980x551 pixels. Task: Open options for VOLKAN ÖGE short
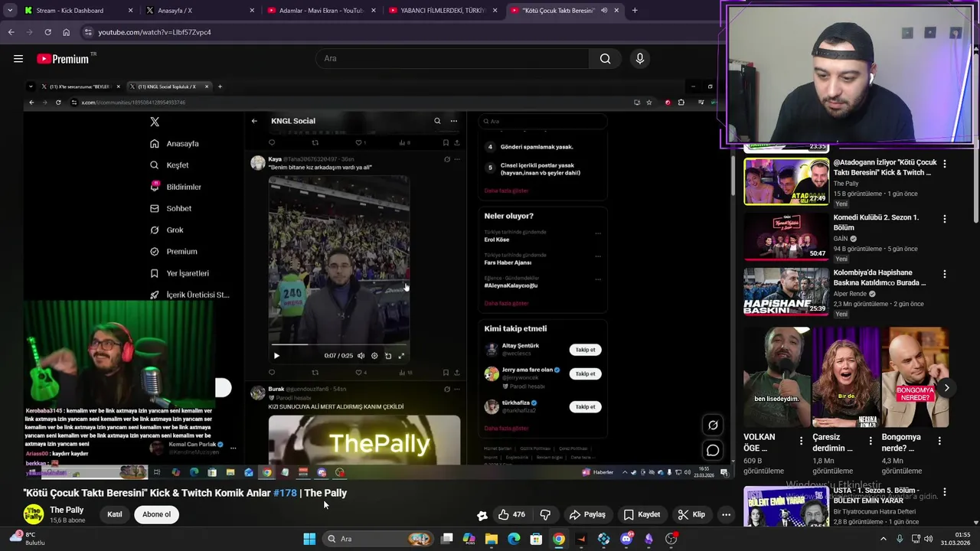[801, 442]
